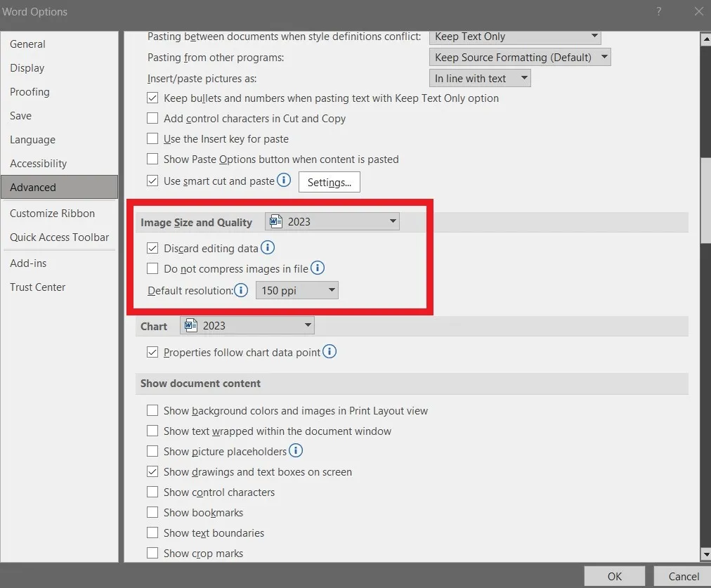This screenshot has height=588, width=711.
Task: Click info icon next to Use smart cut and paste
Action: (x=284, y=181)
